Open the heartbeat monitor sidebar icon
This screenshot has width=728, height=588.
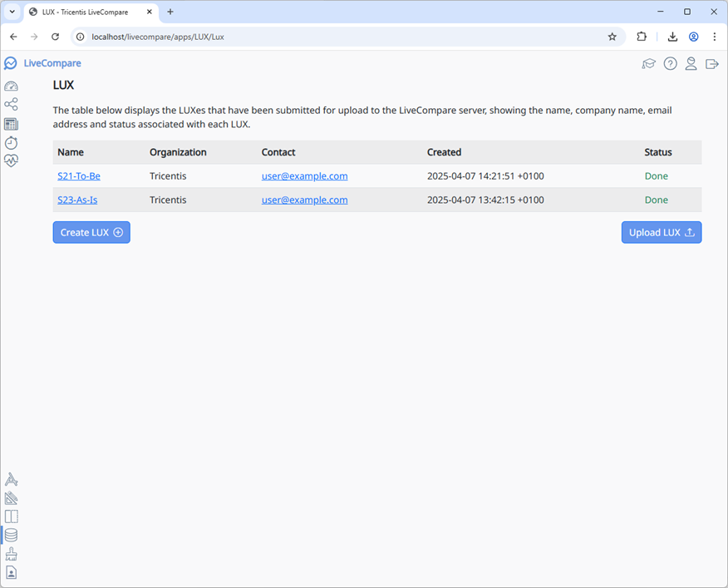(11, 161)
